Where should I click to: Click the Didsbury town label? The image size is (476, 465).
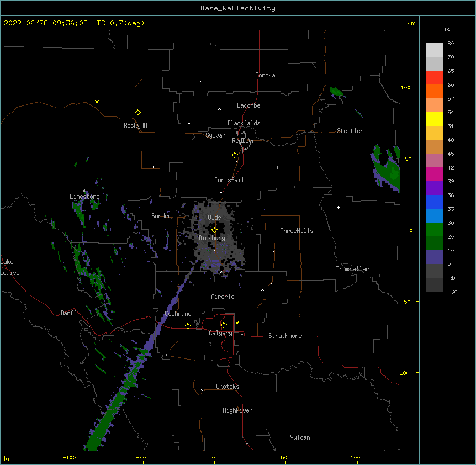click(211, 238)
